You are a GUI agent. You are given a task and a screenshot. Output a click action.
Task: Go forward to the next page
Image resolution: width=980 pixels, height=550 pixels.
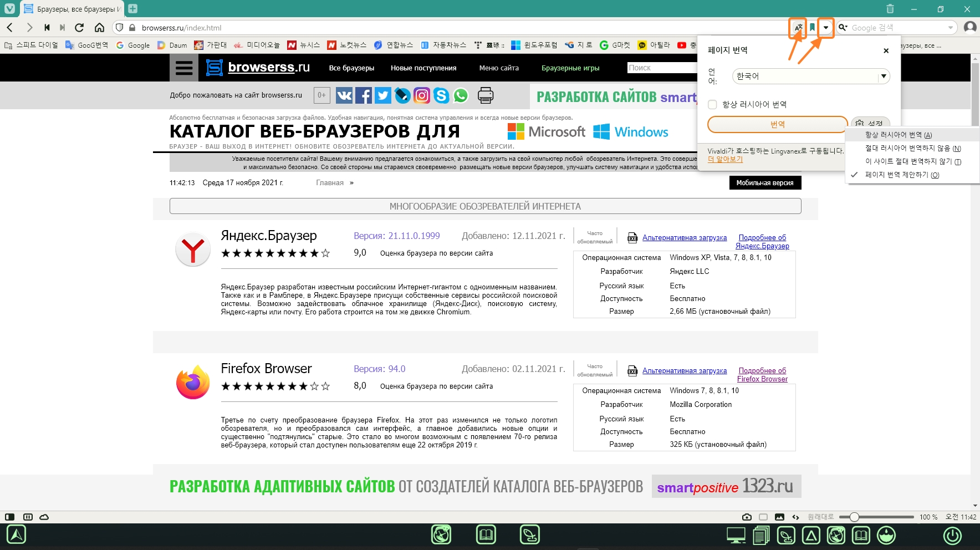29,27
